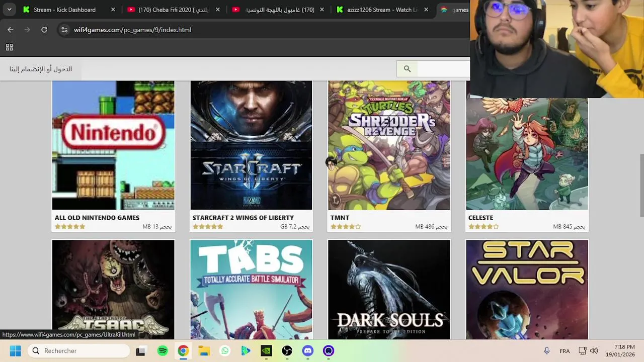Open the Dark Souls cover image

pyautogui.click(x=389, y=290)
